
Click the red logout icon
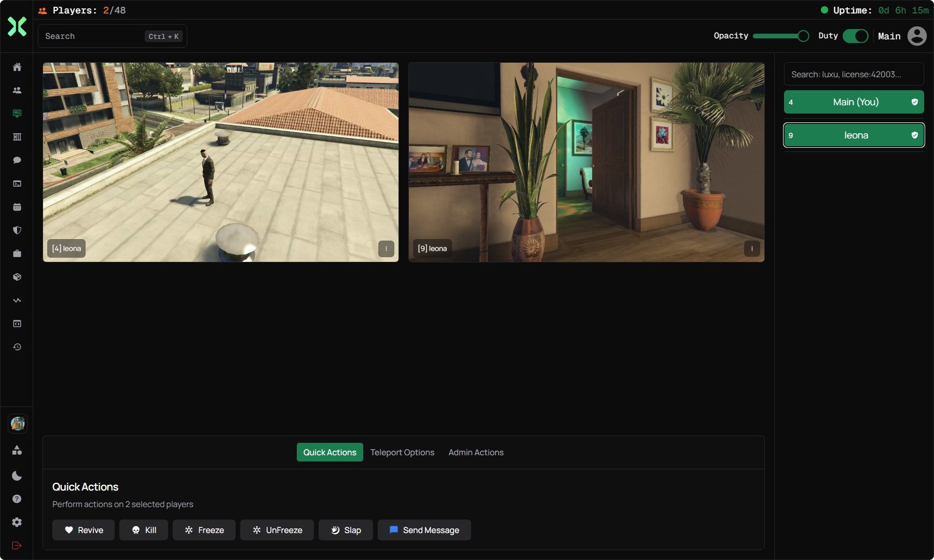pyautogui.click(x=17, y=545)
